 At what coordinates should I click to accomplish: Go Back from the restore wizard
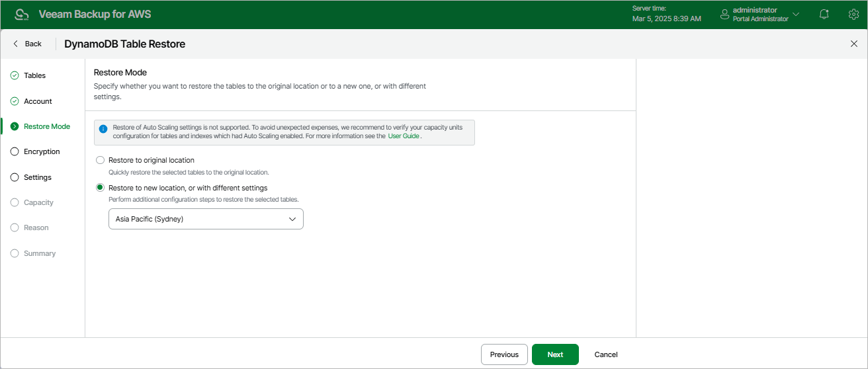(27, 44)
